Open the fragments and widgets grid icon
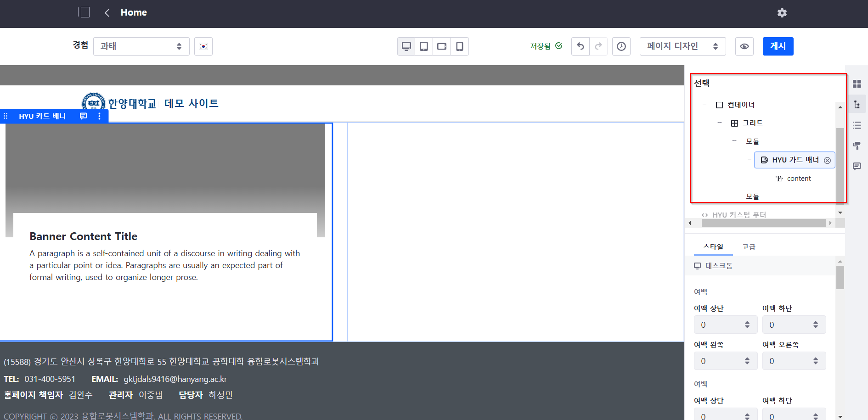Screen dimensions: 868x420 tap(857, 84)
